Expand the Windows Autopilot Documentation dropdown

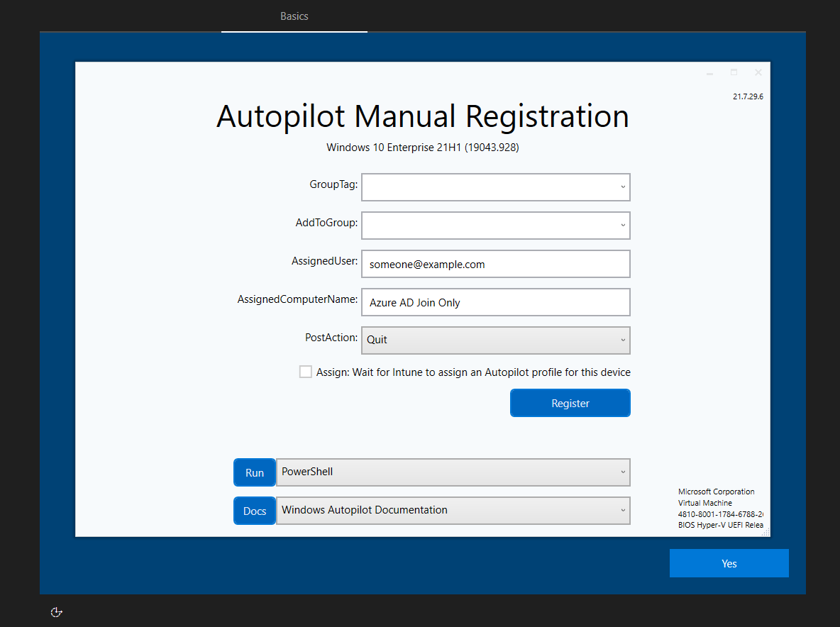[x=453, y=511]
